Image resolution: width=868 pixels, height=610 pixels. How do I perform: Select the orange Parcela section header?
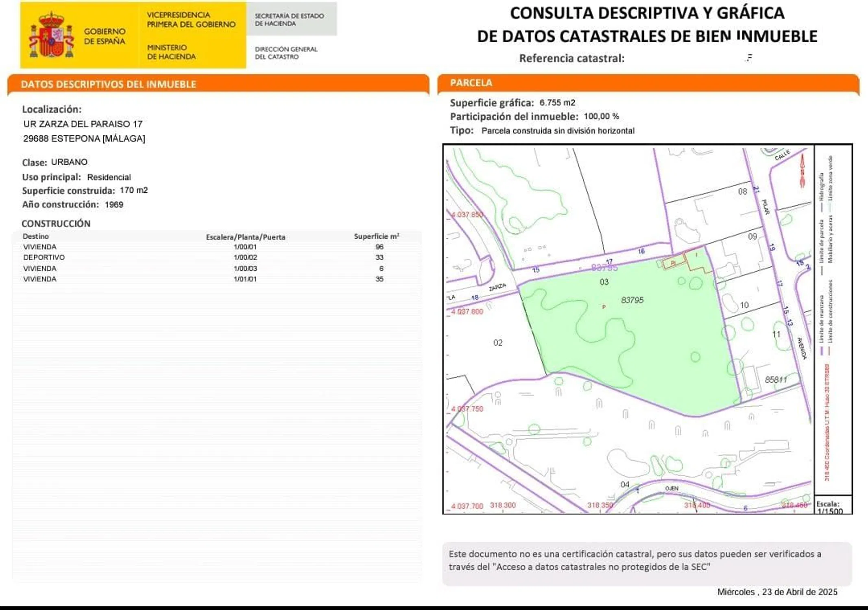(471, 83)
